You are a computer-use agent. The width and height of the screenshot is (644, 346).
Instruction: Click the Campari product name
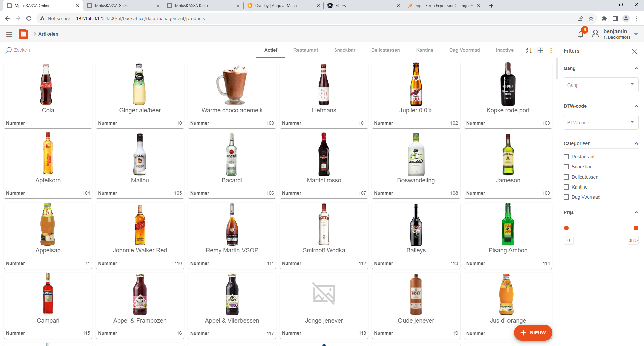click(48, 321)
